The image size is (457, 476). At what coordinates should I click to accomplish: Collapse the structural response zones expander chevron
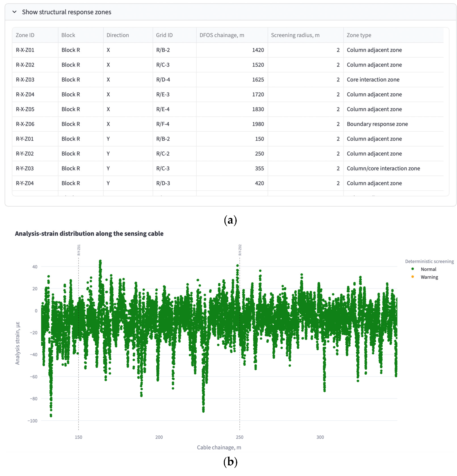click(15, 12)
